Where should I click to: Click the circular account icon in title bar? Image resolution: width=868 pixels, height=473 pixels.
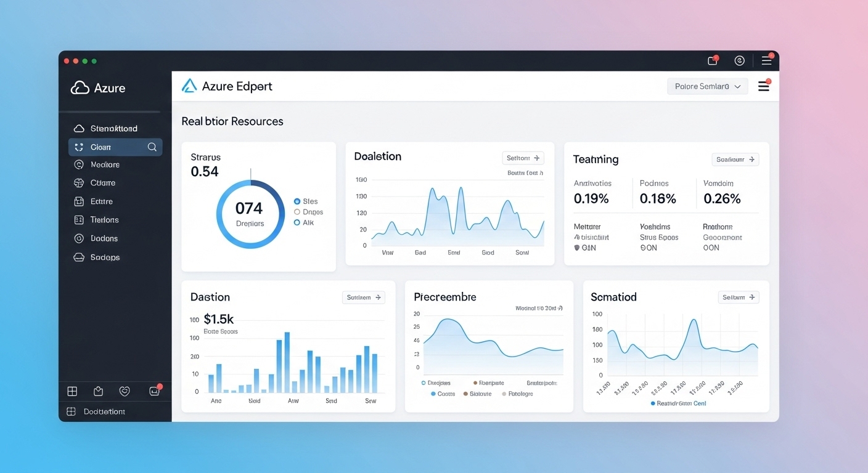(x=739, y=60)
